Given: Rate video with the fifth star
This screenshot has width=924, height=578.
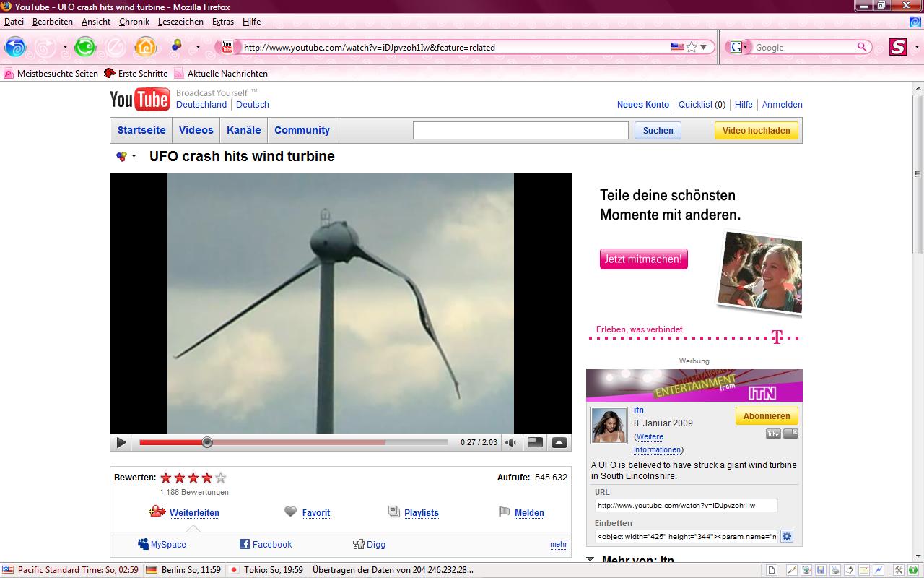Looking at the screenshot, I should [221, 478].
